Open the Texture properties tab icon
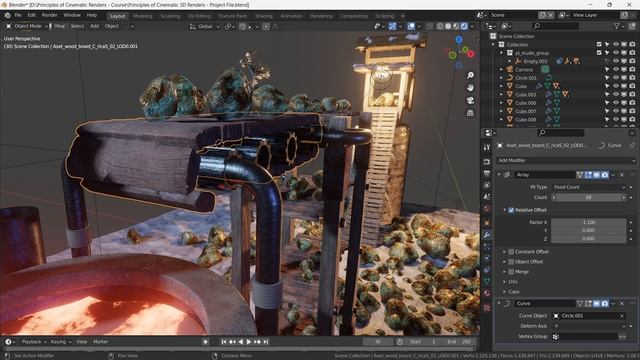Image resolution: width=640 pixels, height=360 pixels. point(487,307)
